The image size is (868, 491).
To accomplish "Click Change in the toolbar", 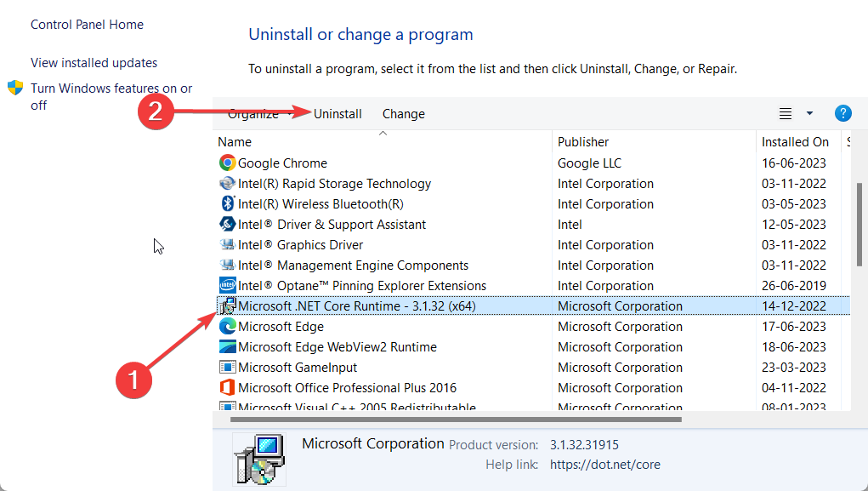I will coord(404,114).
